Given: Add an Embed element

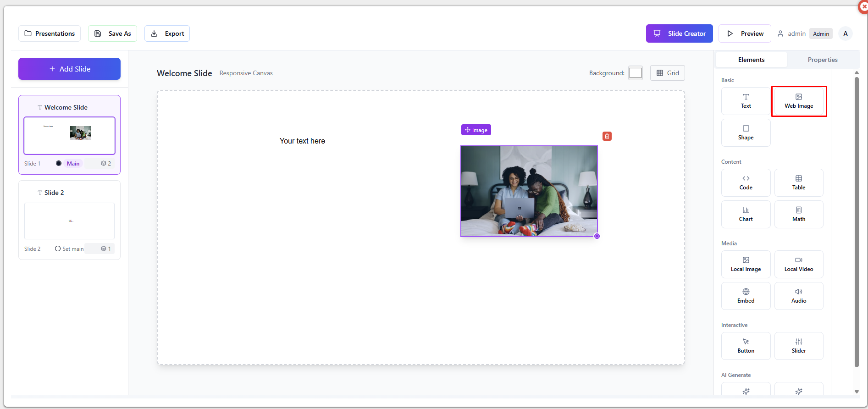Looking at the screenshot, I should [x=746, y=296].
